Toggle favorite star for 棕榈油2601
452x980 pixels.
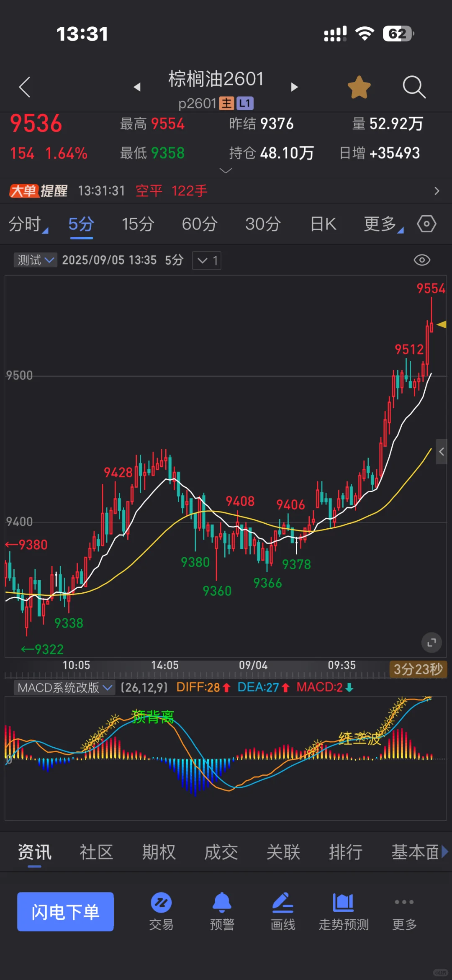359,87
